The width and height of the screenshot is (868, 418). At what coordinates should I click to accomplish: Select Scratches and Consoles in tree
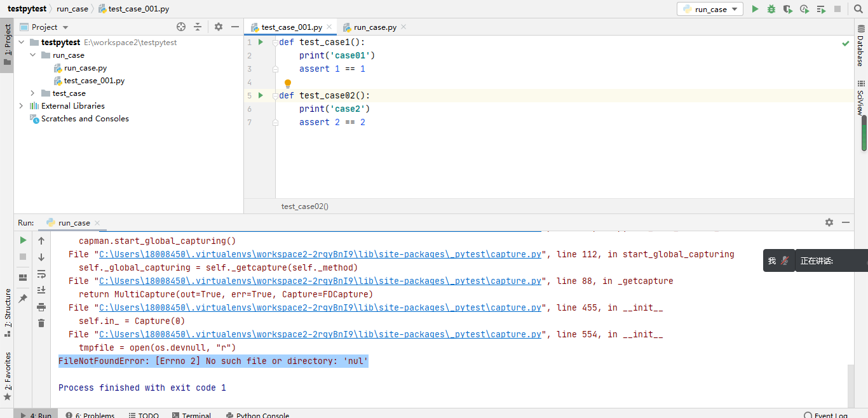click(79, 119)
